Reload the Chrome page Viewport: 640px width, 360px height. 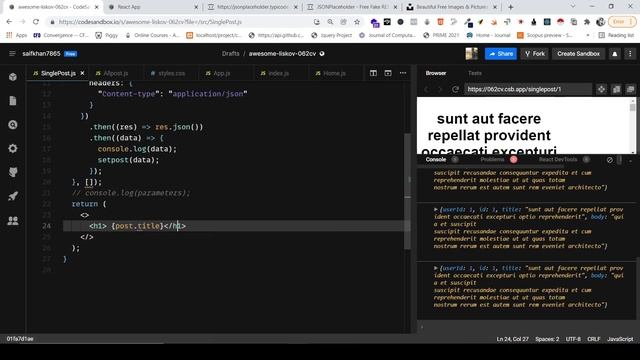pyautogui.click(x=36, y=22)
